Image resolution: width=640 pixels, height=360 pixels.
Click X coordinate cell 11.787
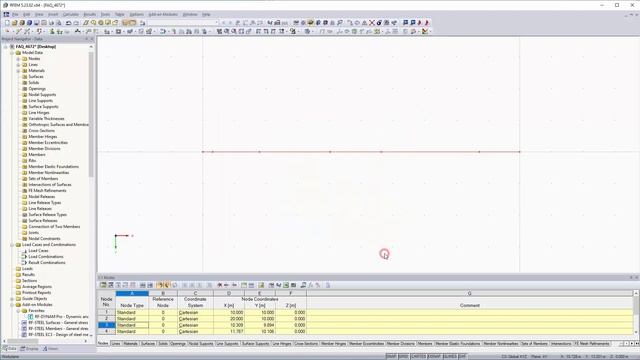229,331
